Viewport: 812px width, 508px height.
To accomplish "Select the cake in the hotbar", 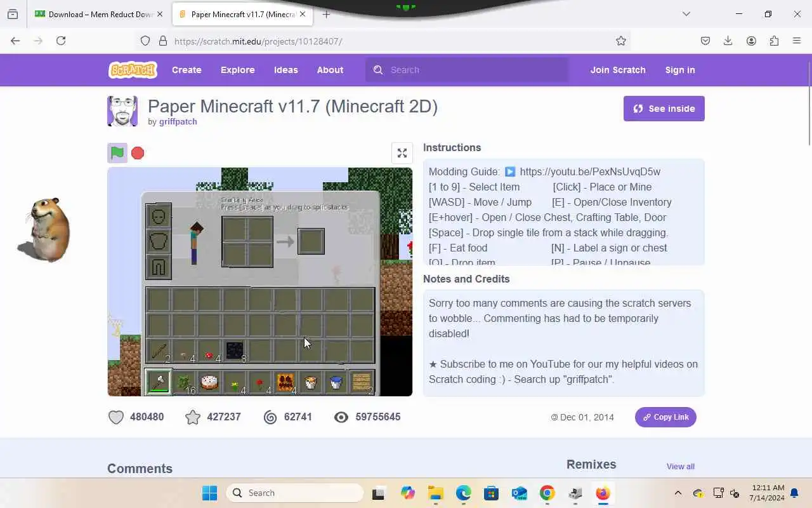I will pos(209,382).
